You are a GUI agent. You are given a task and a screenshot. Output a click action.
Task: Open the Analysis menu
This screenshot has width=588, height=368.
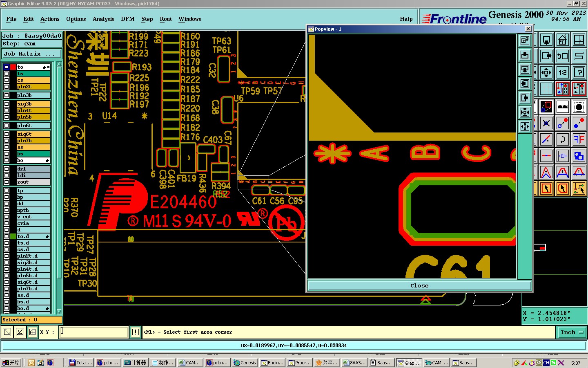point(103,19)
